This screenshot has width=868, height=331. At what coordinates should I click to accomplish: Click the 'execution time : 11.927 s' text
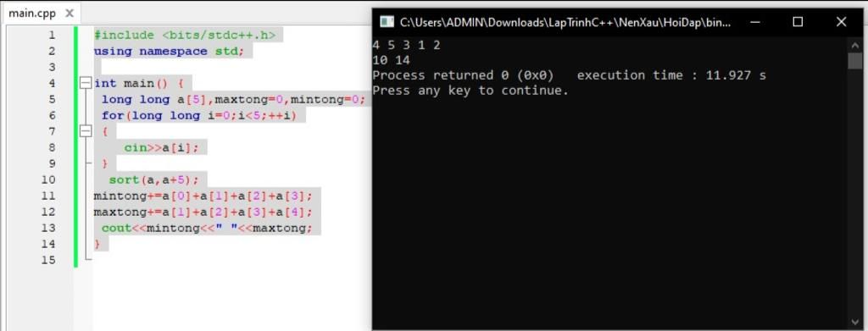tap(671, 75)
